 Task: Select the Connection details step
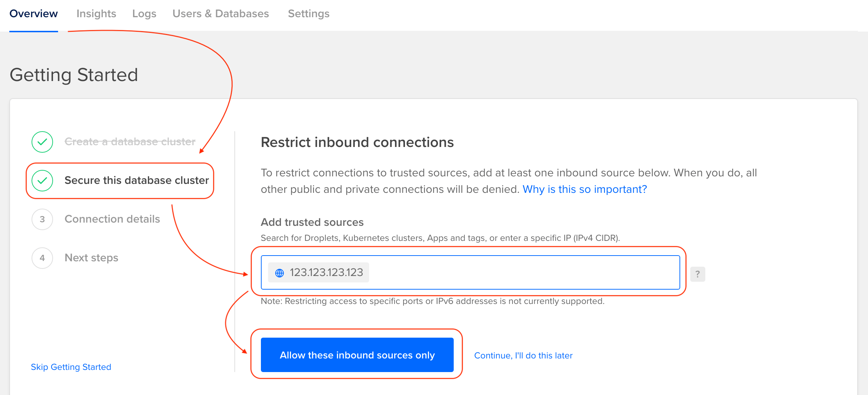coord(112,219)
